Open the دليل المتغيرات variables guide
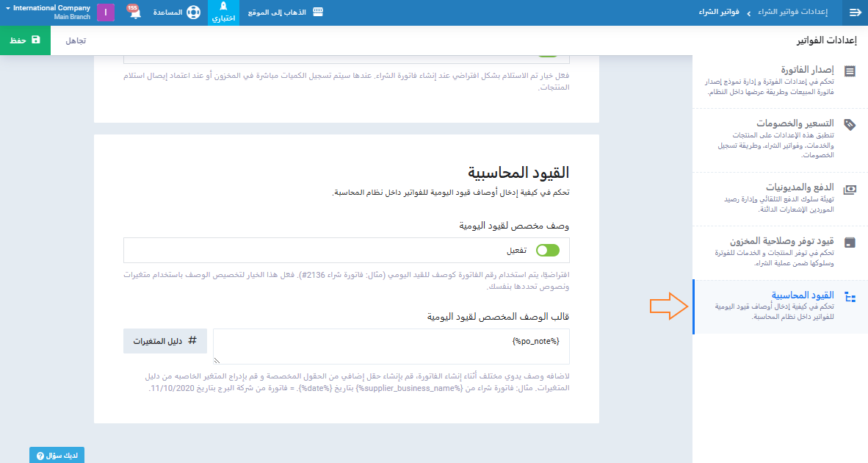Viewport: 868px width, 463px height. [165, 341]
